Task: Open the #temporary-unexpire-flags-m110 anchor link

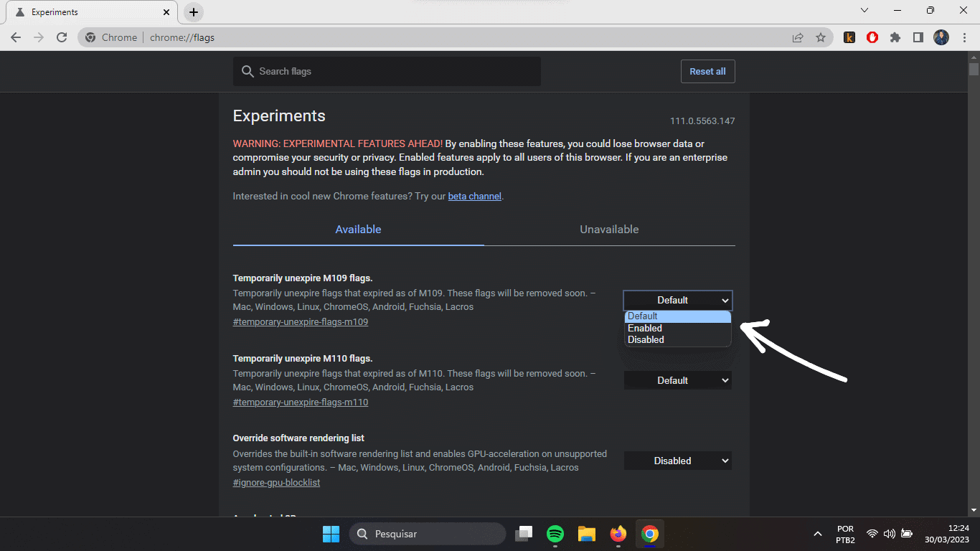Action: (x=301, y=402)
